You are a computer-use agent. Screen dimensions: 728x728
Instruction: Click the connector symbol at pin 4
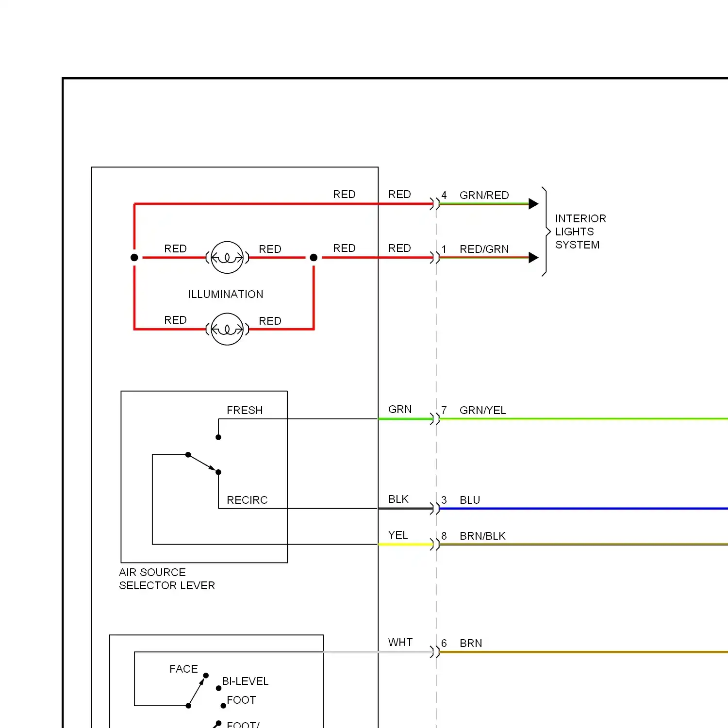pos(435,204)
